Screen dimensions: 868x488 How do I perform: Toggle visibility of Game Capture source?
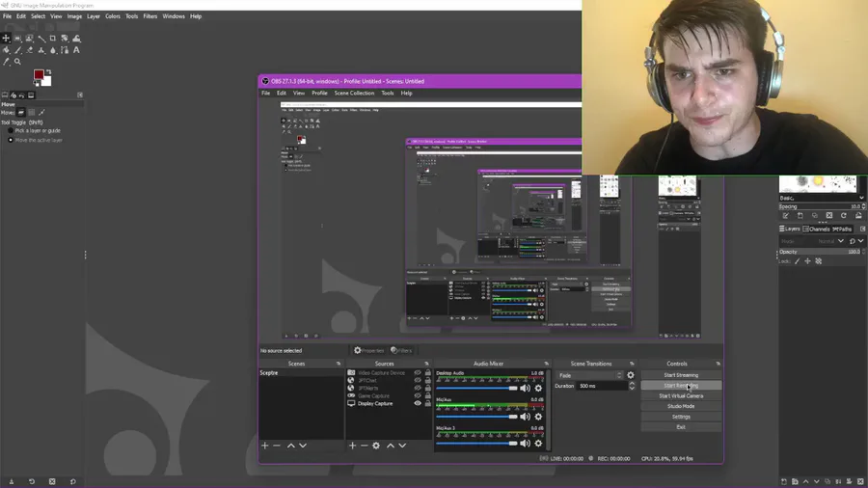click(x=418, y=395)
